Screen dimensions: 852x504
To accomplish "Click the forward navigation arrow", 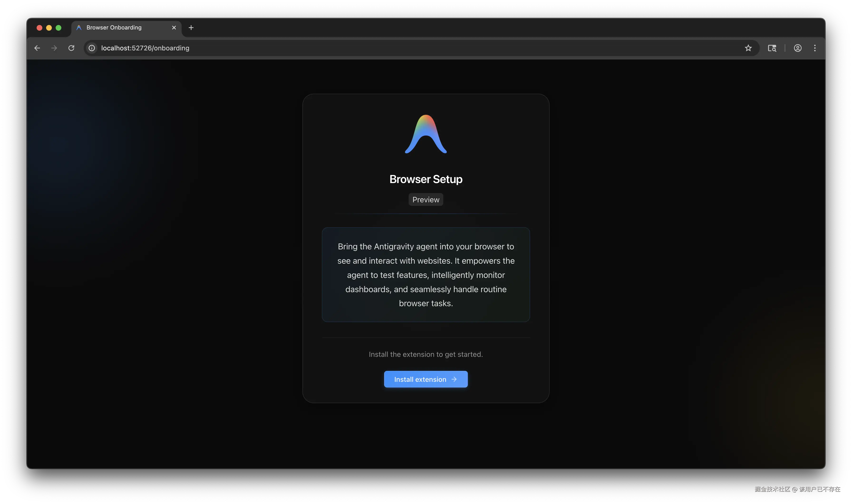I will click(x=54, y=48).
